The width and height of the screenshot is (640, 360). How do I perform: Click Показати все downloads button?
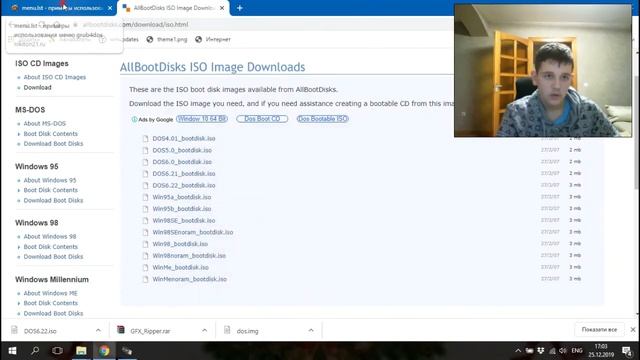[x=599, y=330]
